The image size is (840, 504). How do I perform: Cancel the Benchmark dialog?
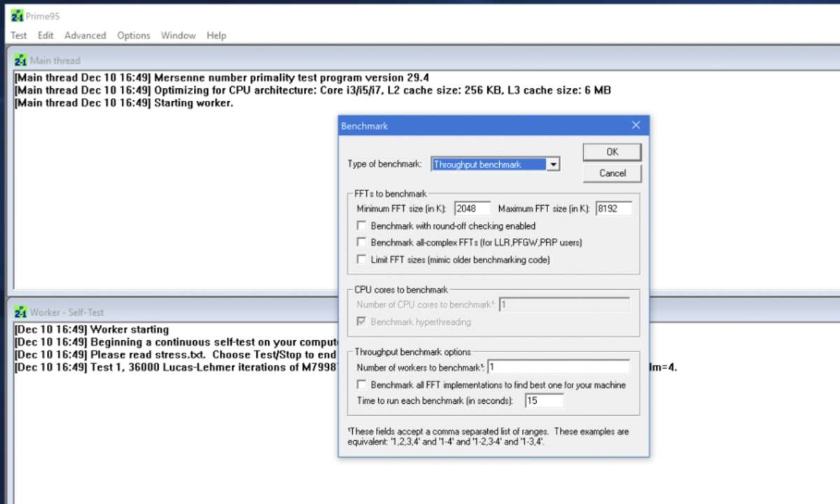point(612,173)
